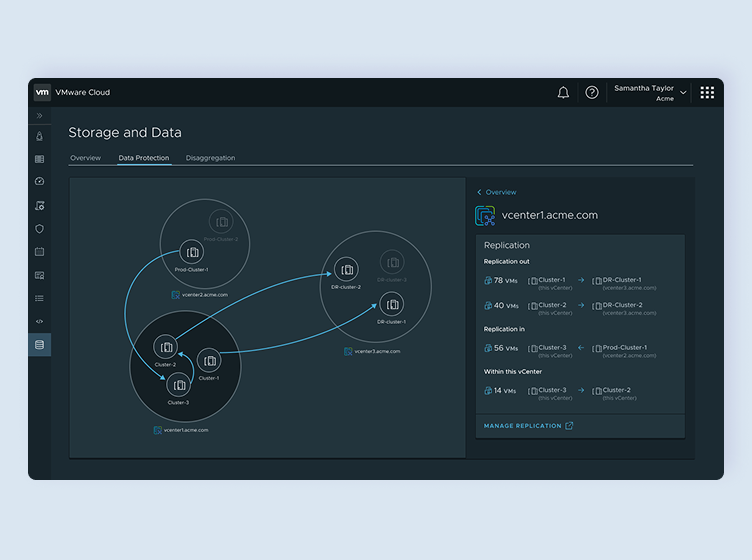
Task: Select the Cluster-1 node in diagram
Action: tap(209, 361)
